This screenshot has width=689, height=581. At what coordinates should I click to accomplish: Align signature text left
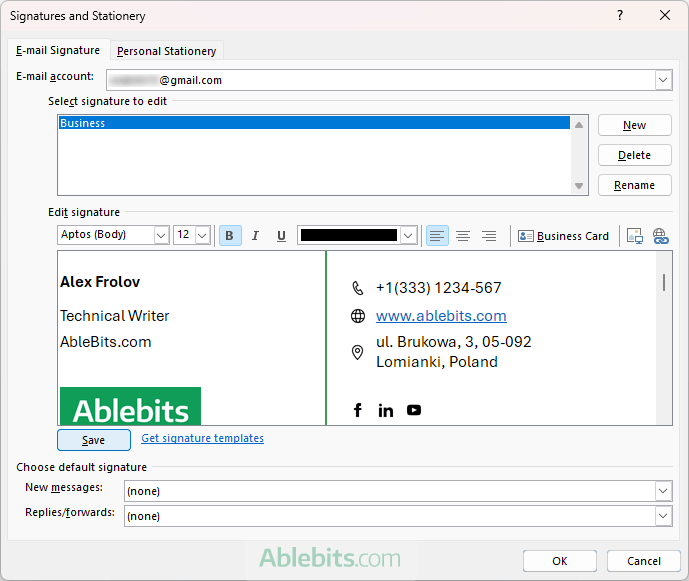(437, 236)
